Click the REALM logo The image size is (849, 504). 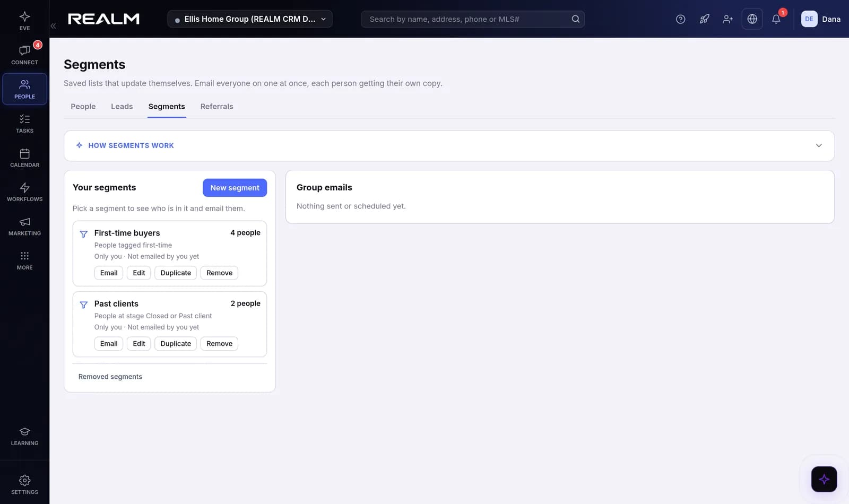pyautogui.click(x=104, y=19)
